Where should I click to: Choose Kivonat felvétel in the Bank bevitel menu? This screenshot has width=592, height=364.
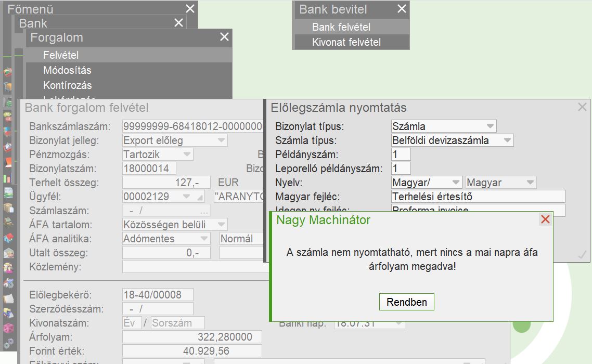(352, 42)
